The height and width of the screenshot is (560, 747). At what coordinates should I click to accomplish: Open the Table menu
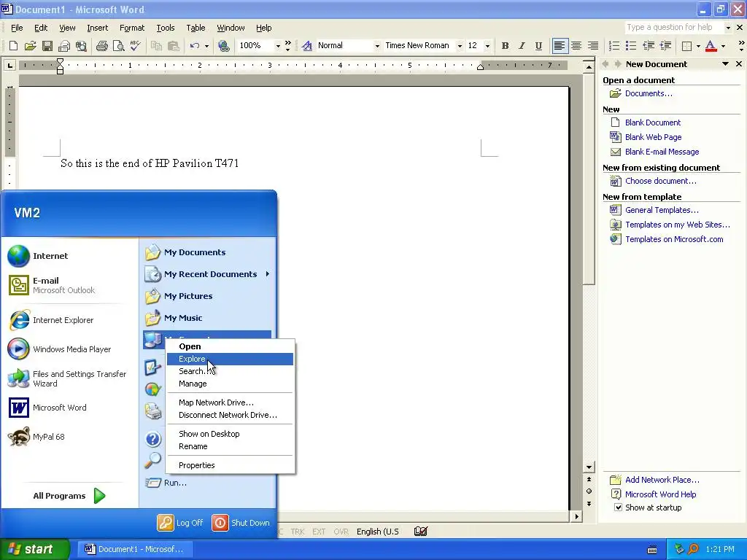point(196,28)
